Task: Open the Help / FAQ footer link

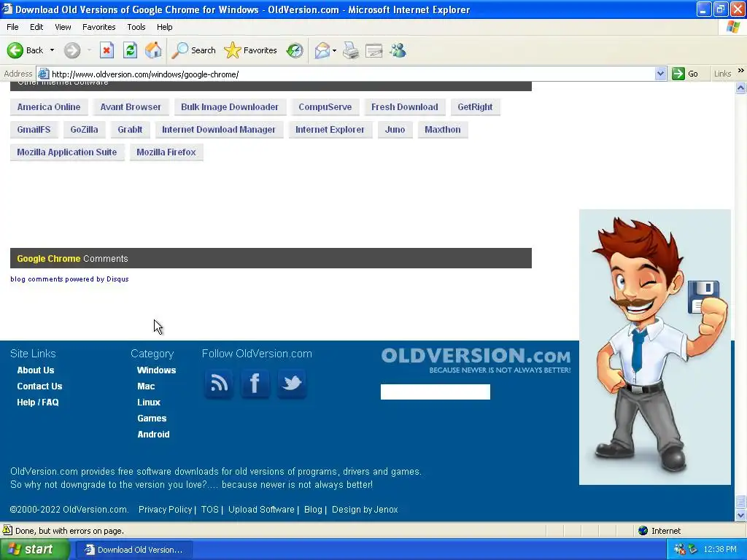Action: coord(38,402)
